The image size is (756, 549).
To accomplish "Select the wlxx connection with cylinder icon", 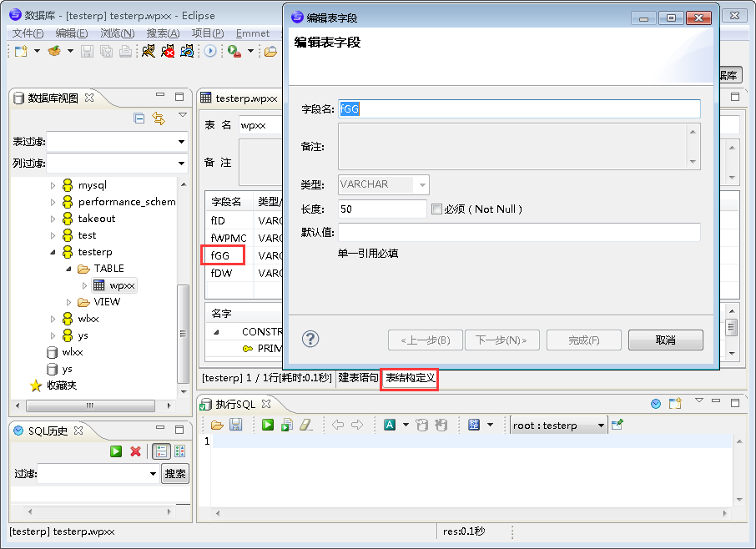I will tap(73, 352).
